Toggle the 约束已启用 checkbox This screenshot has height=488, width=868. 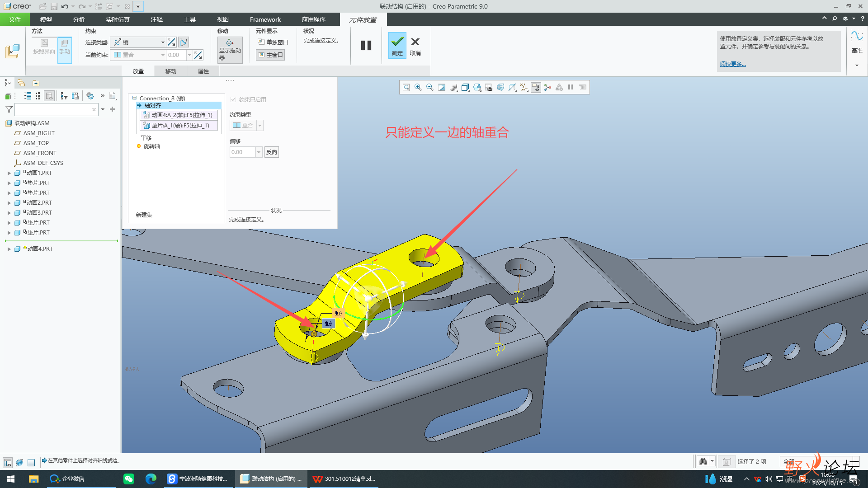click(233, 99)
